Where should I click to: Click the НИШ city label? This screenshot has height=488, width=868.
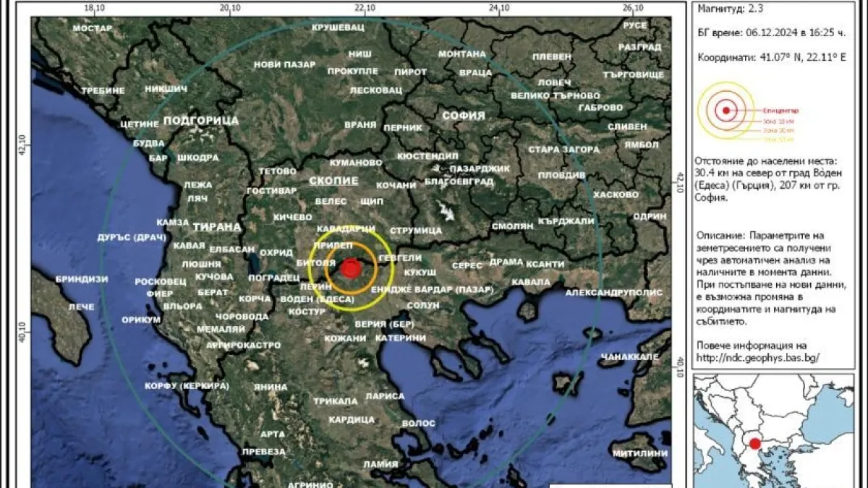point(359,53)
